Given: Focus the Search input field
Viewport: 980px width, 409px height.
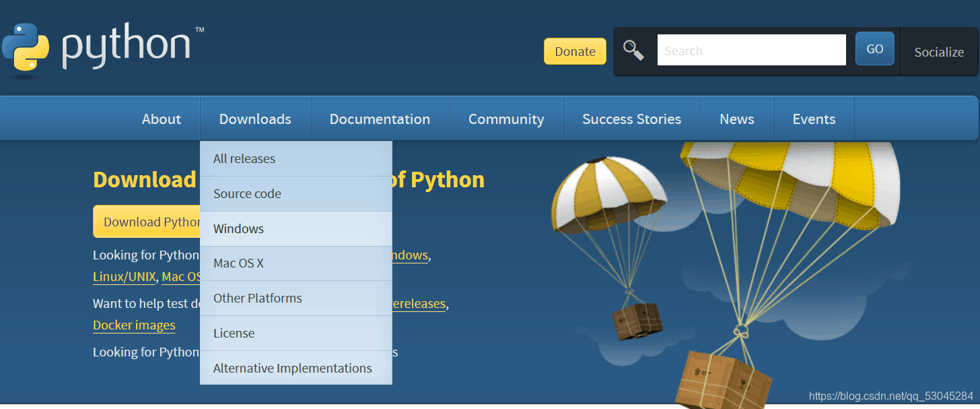Looking at the screenshot, I should coord(751,50).
